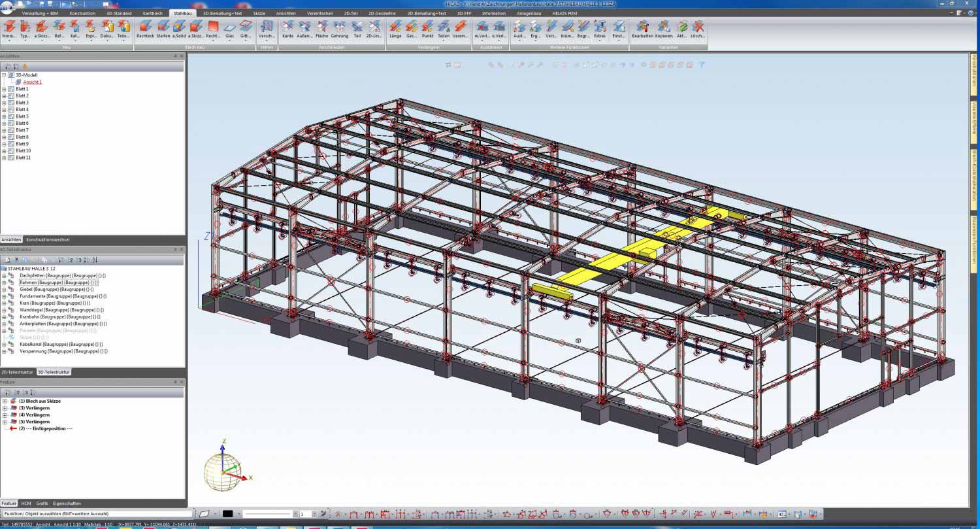Click the o.Verl... notch tool
980x529 pixels.
pyautogui.click(x=499, y=29)
